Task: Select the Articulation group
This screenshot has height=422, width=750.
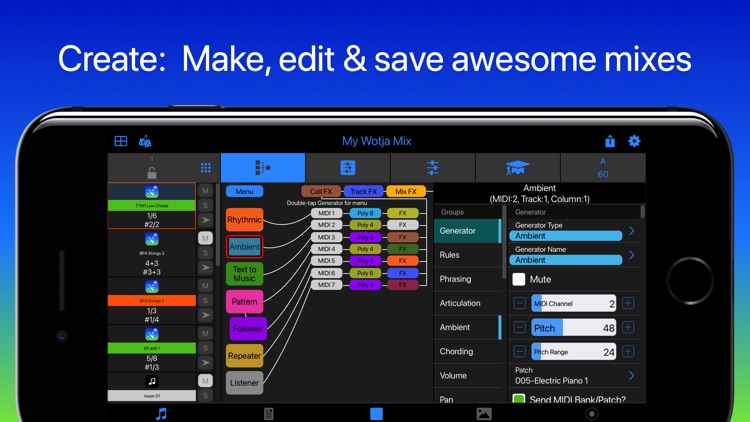Action: coord(467,303)
